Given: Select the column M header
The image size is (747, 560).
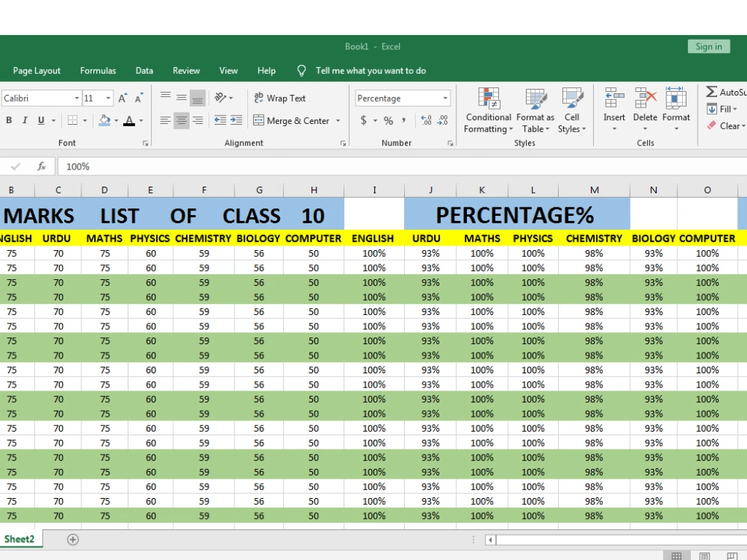Looking at the screenshot, I should click(594, 190).
